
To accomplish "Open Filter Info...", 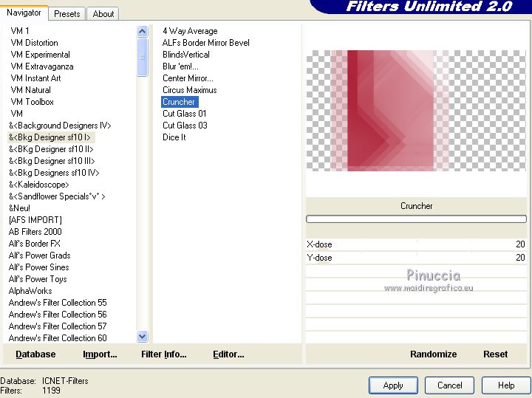I will click(163, 354).
